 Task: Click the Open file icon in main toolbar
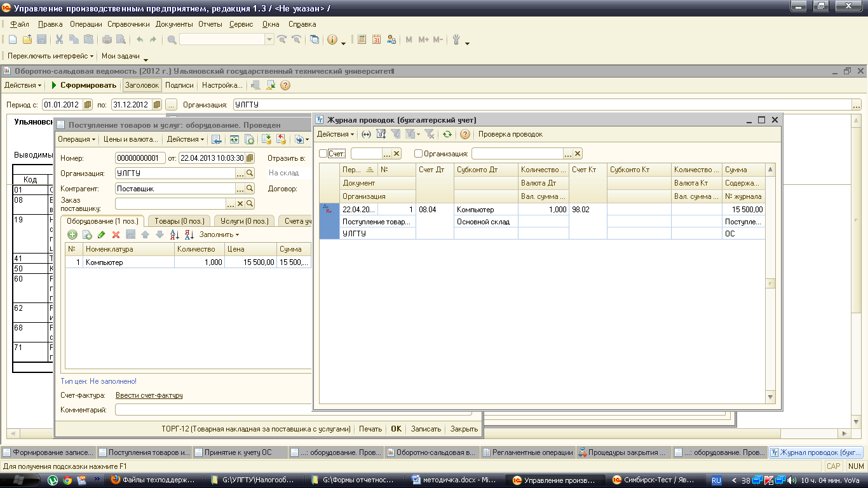click(27, 39)
